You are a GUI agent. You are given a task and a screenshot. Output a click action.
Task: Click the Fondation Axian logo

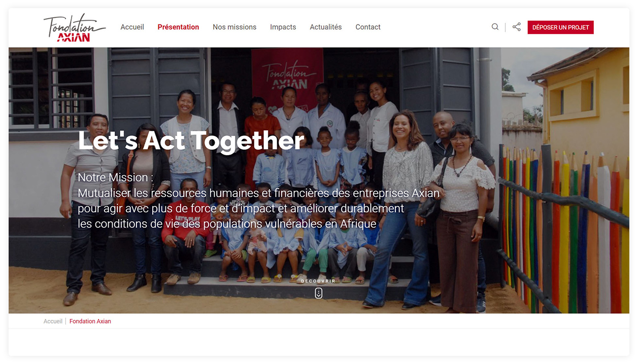[75, 27]
